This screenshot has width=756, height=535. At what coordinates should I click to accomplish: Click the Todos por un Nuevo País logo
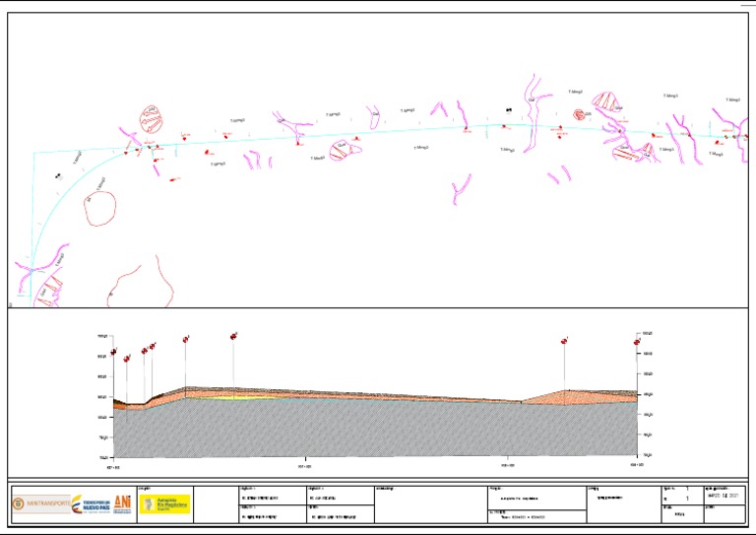tap(92, 504)
